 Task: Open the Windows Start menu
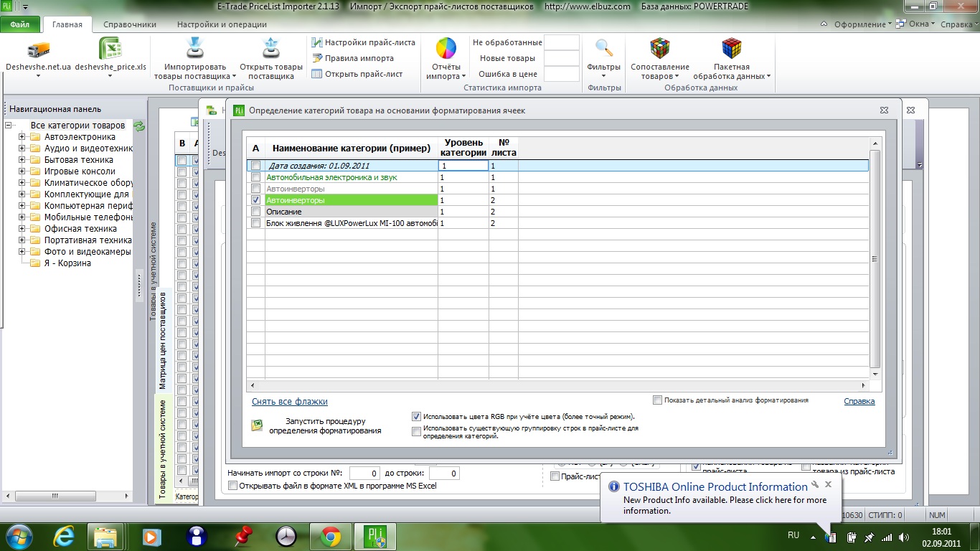click(19, 536)
